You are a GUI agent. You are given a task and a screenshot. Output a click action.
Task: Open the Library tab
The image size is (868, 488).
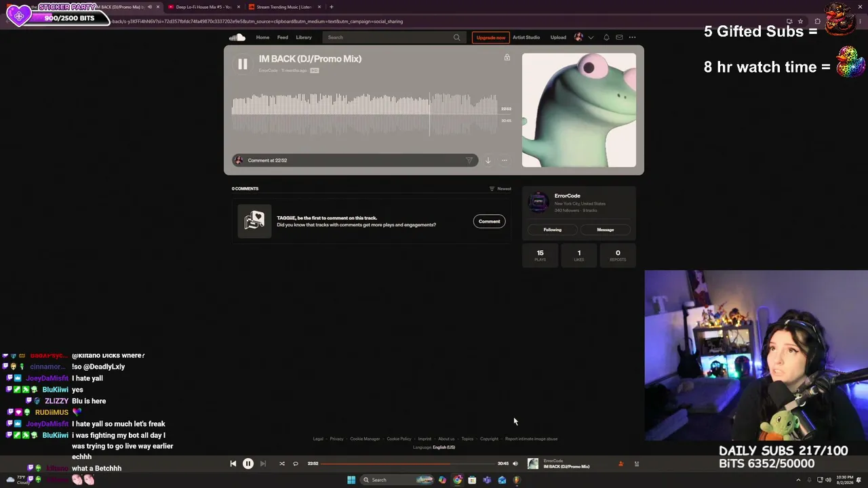(304, 37)
